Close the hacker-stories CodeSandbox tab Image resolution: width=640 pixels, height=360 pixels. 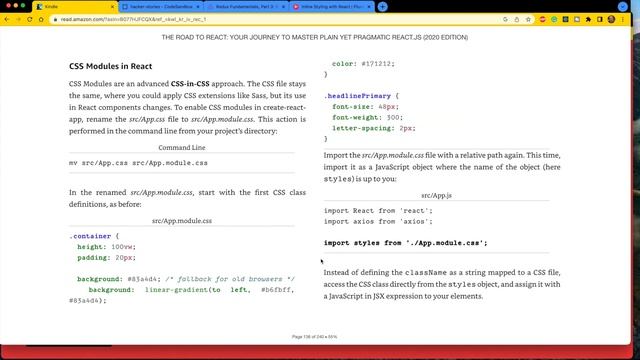[198, 7]
